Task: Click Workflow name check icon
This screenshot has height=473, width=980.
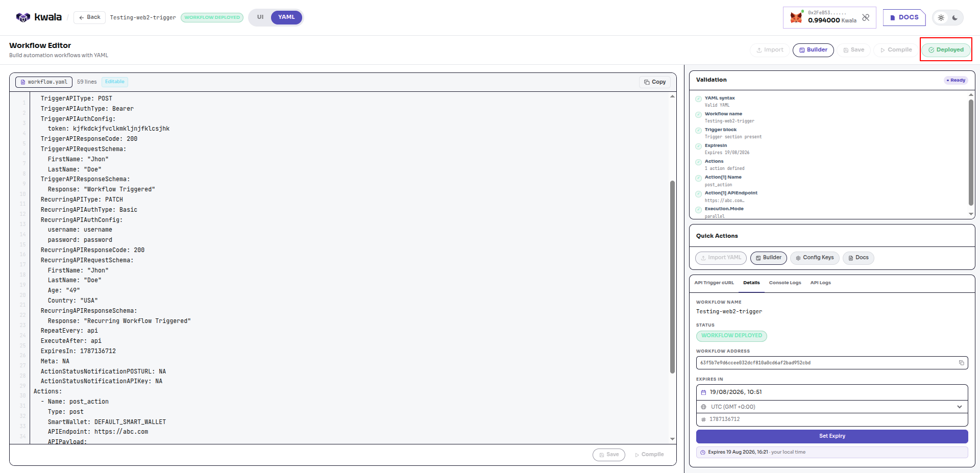Action: click(x=698, y=115)
